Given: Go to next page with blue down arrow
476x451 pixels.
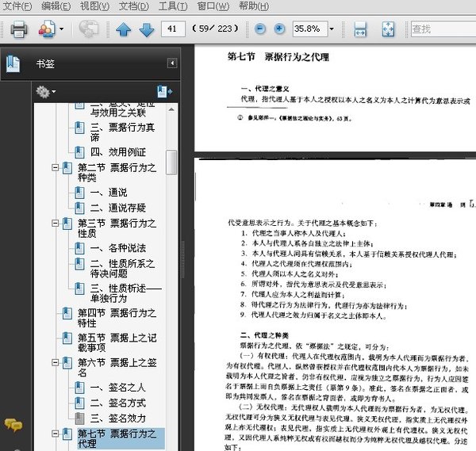Looking at the screenshot, I should (x=147, y=29).
